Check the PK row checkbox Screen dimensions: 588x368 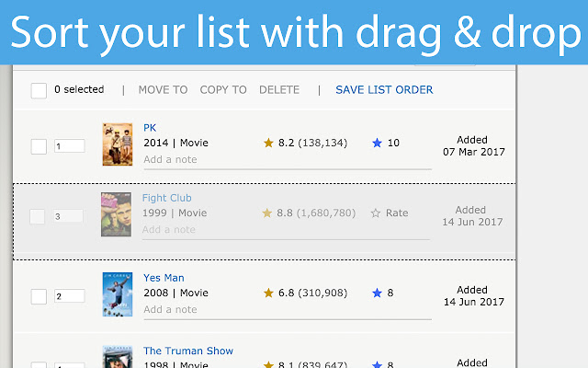39,145
